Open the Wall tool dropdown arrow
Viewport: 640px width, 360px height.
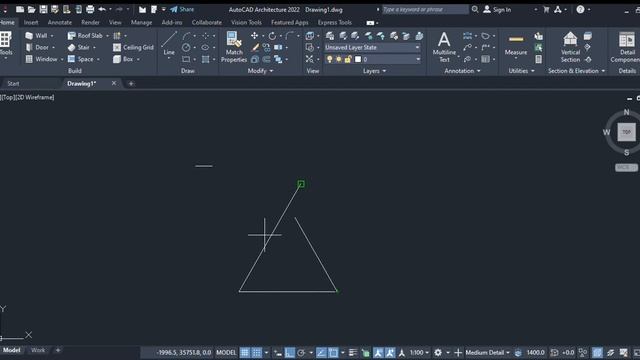tap(52, 36)
